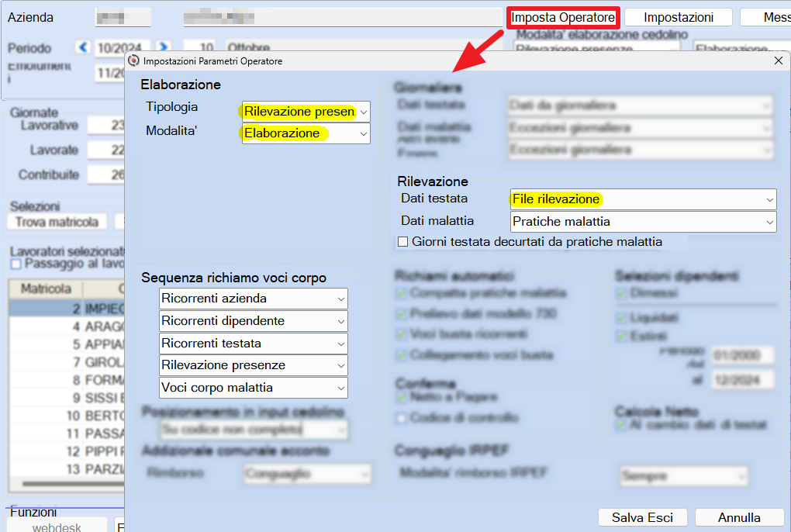The image size is (791, 532).
Task: Open the Tipologia dropdown
Action: (x=306, y=112)
